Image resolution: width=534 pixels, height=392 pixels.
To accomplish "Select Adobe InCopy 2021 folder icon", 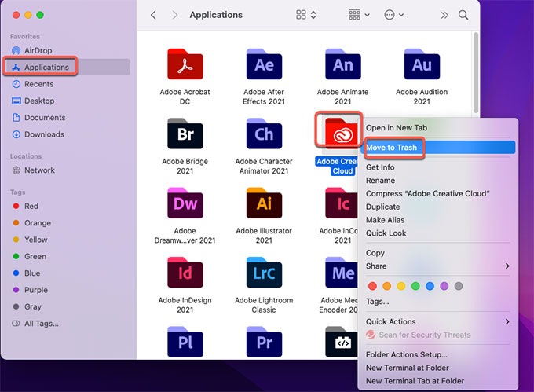I will pos(342,203).
